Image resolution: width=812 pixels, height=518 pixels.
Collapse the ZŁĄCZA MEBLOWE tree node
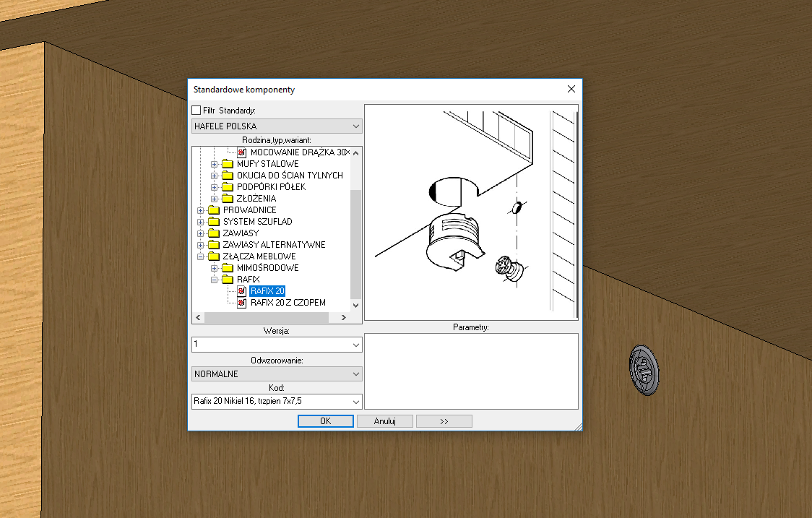click(200, 256)
